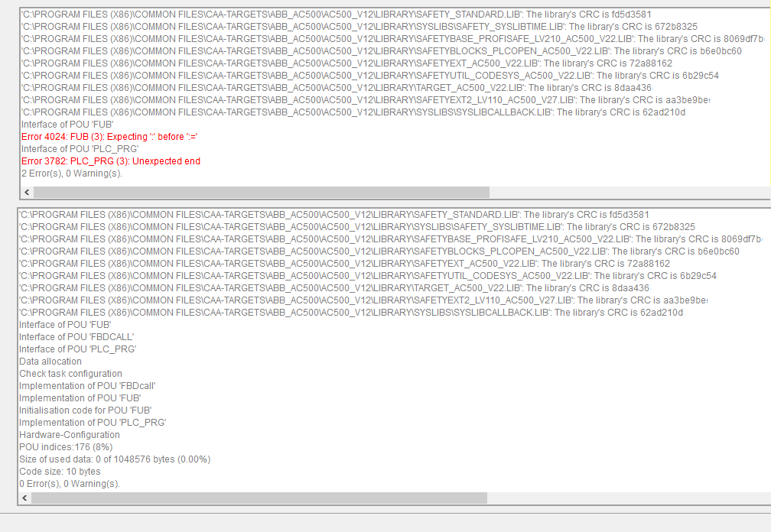Click left scroll arrow of lower message panel

(25, 498)
